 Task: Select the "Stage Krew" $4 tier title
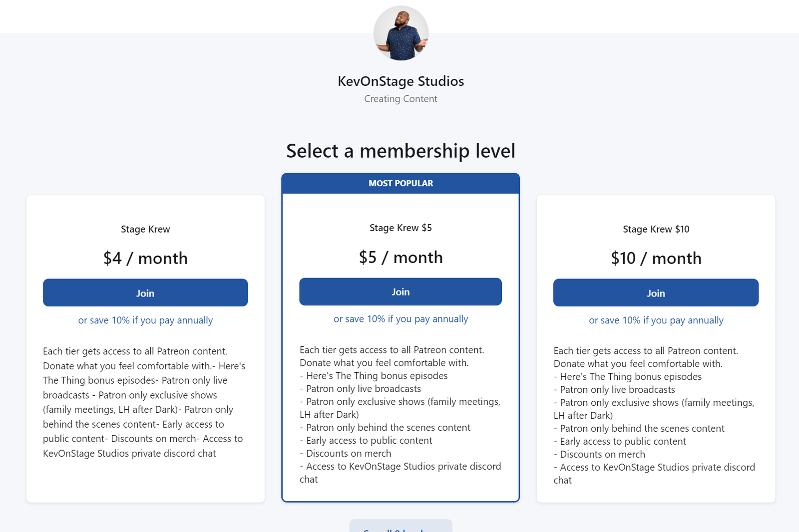[x=145, y=230]
